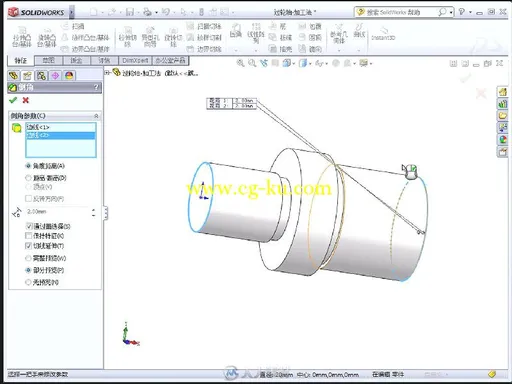Switch to the Sketch tab
Screen dimensions: 512x384
tap(49, 60)
